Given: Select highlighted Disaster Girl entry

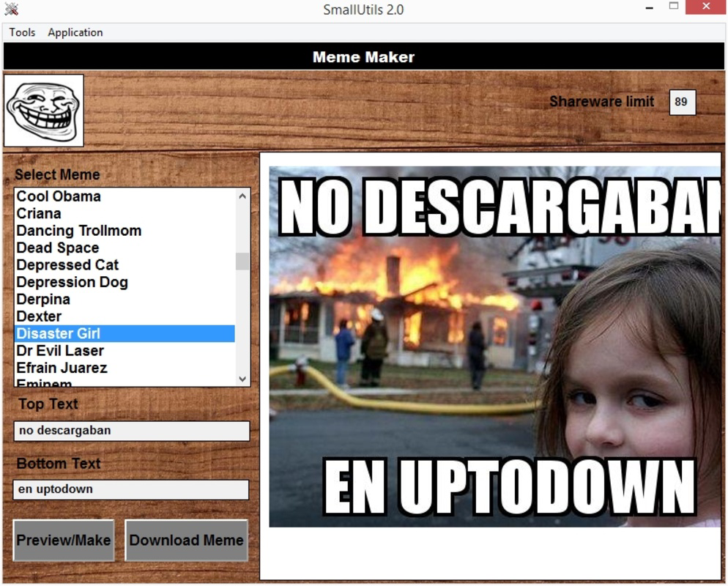Looking at the screenshot, I should coord(125,333).
